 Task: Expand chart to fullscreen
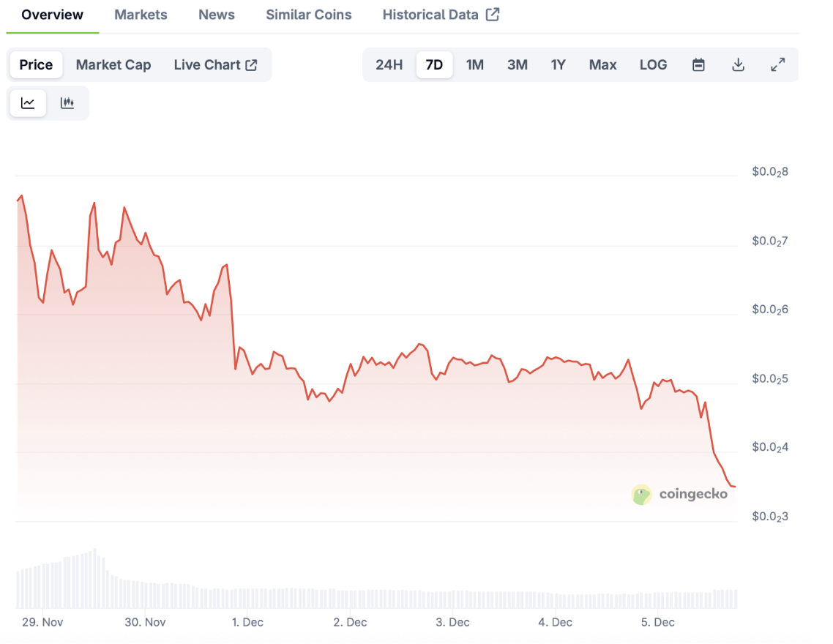click(777, 65)
